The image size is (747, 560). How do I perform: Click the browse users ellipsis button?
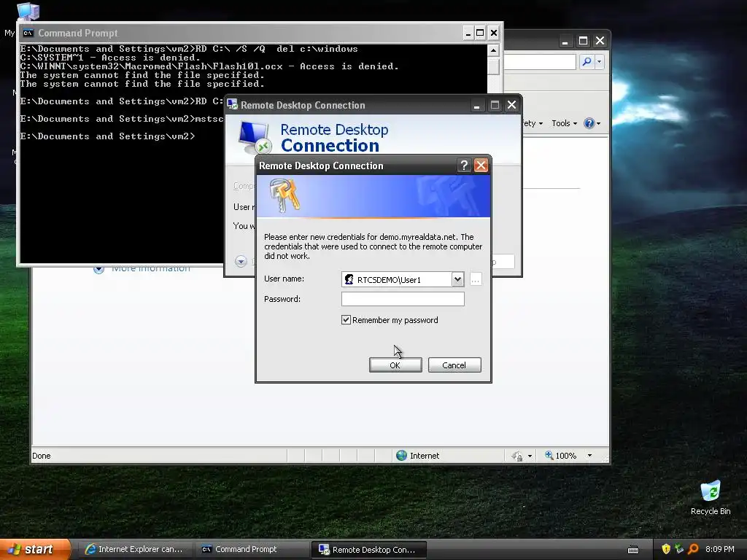pos(476,279)
